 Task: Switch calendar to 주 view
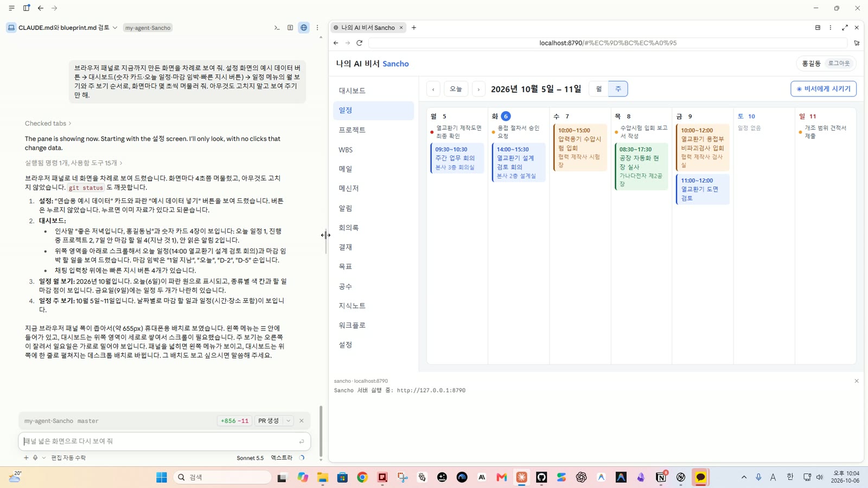[618, 89]
